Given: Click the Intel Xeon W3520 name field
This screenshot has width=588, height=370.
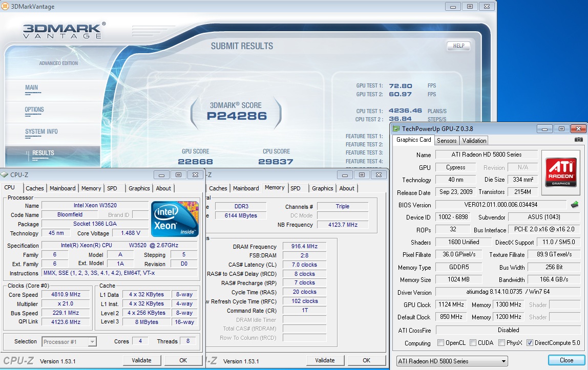Looking at the screenshot, I should 95,206.
